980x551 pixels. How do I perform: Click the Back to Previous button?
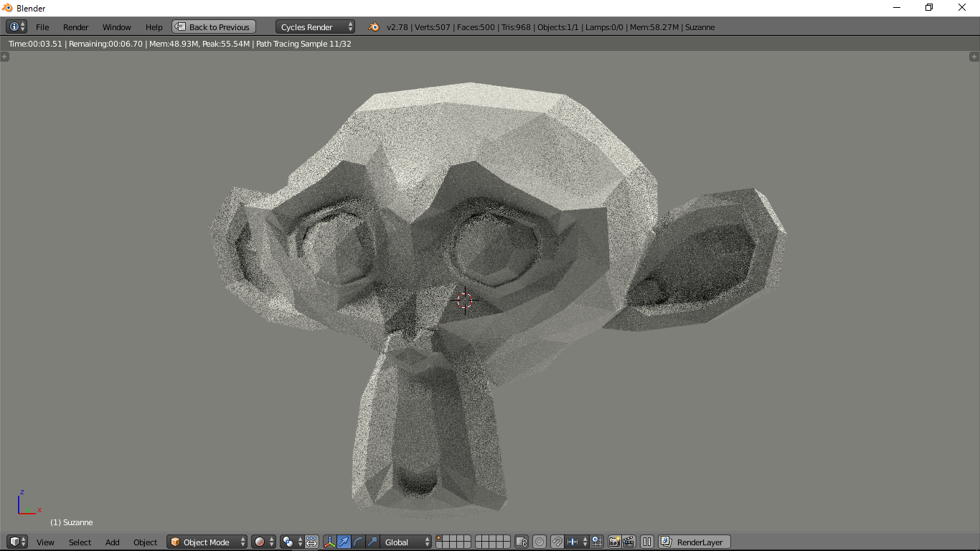click(214, 27)
